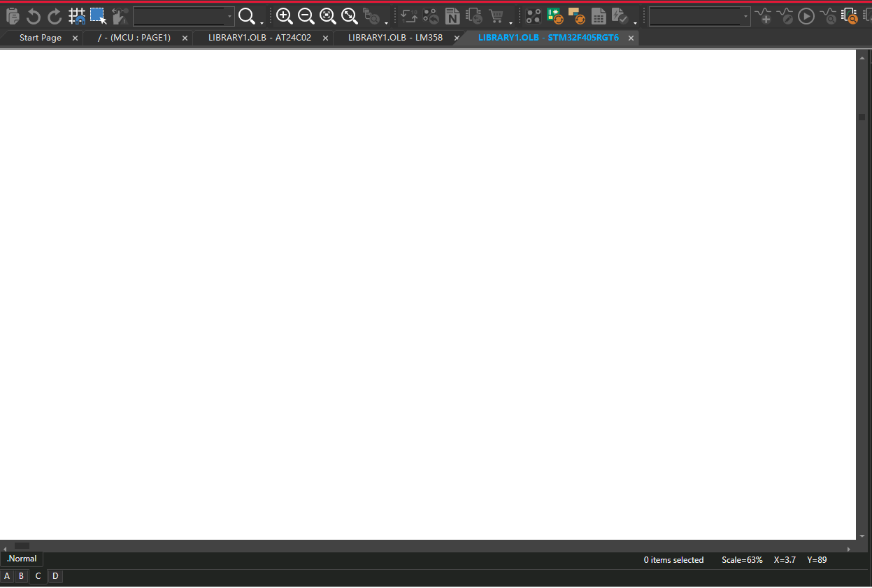Click the 'X=3.7' coordinate readout
The image size is (872, 588).
tap(785, 560)
